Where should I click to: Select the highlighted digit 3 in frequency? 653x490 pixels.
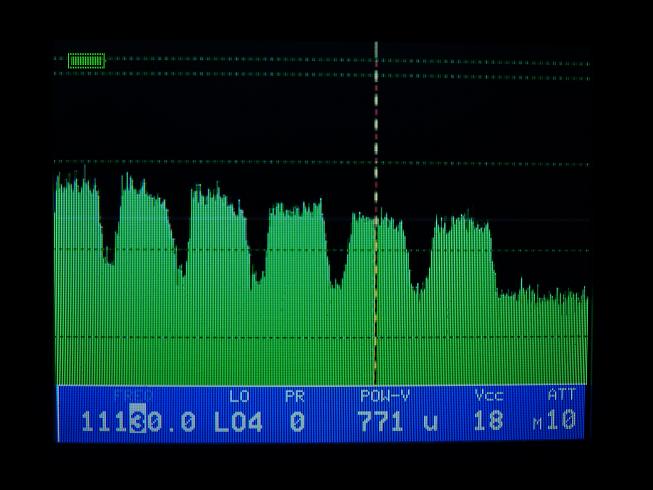click(138, 422)
